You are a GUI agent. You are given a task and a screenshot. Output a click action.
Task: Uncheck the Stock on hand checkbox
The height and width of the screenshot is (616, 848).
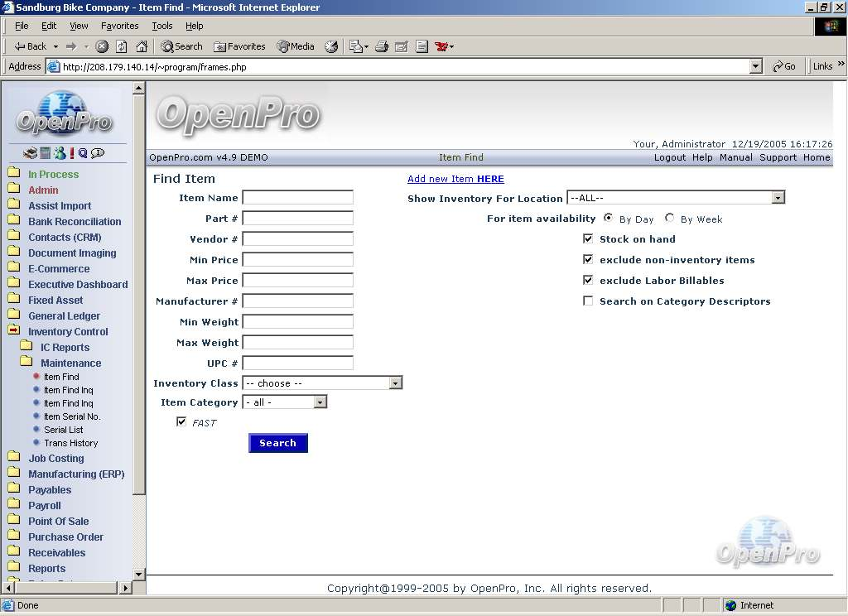[x=588, y=238]
